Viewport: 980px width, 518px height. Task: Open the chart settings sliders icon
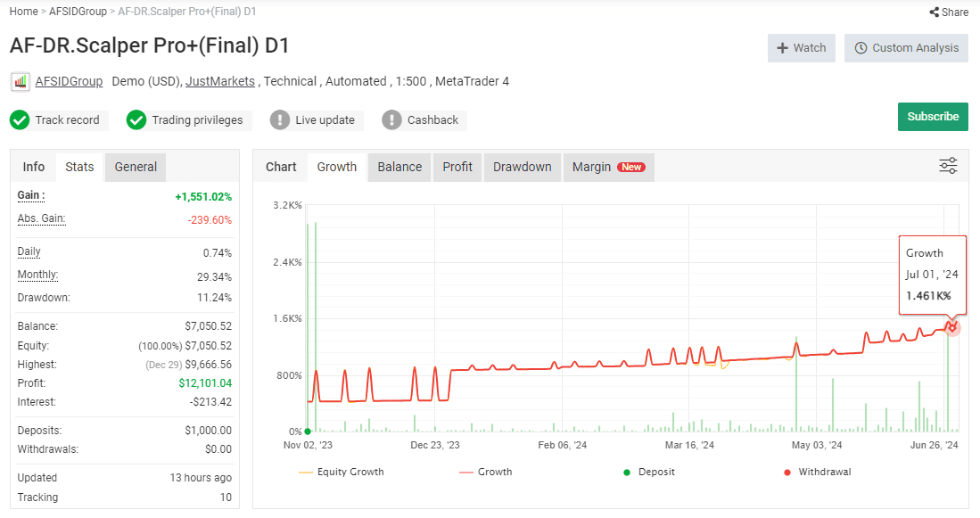(948, 166)
